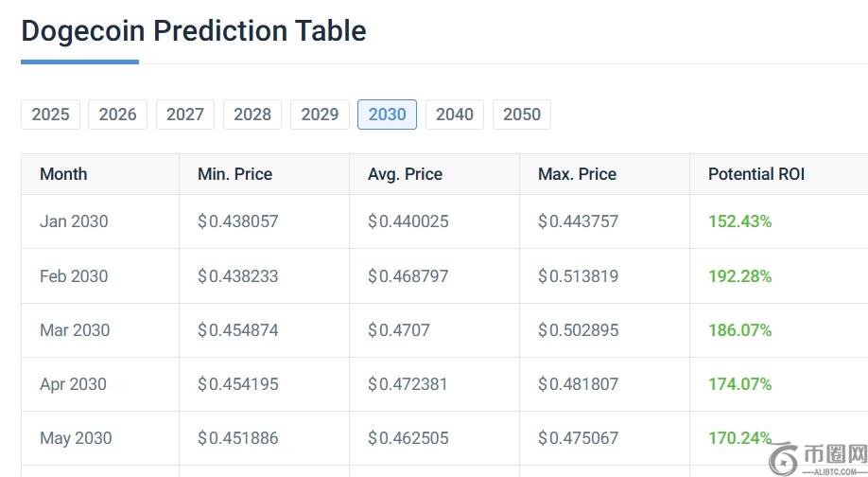
Task: Click the Month column header
Action: coord(63,174)
